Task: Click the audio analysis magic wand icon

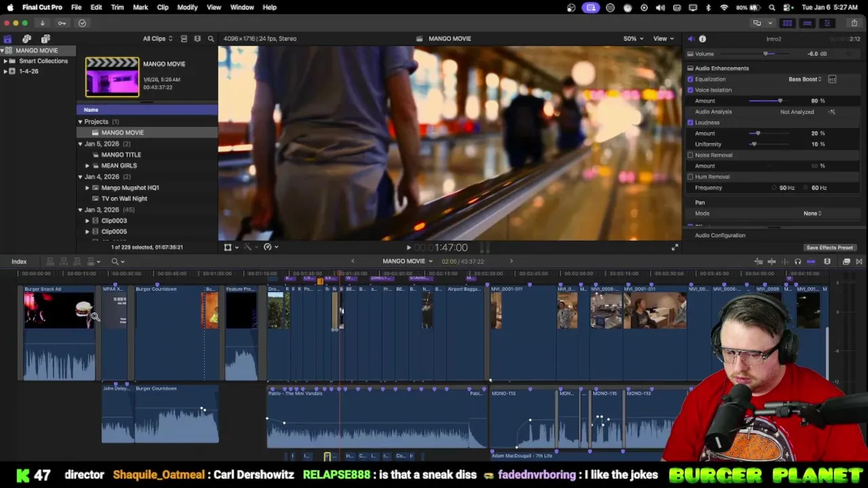Action: [x=832, y=112]
